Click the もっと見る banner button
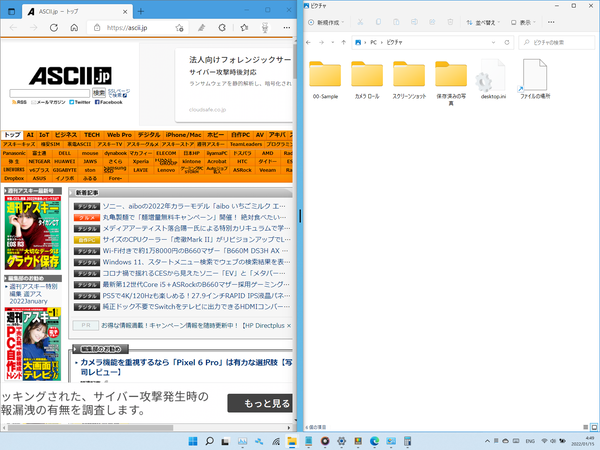This screenshot has height=450, width=600. coord(260,403)
